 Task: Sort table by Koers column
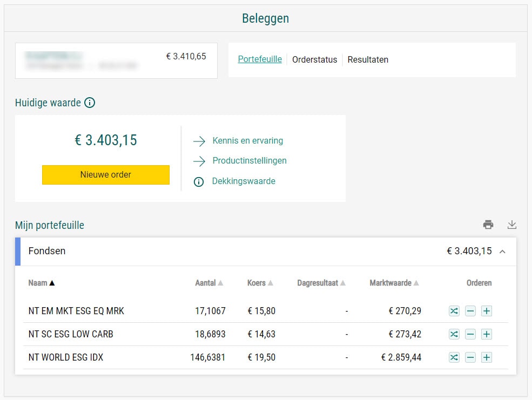(x=260, y=283)
